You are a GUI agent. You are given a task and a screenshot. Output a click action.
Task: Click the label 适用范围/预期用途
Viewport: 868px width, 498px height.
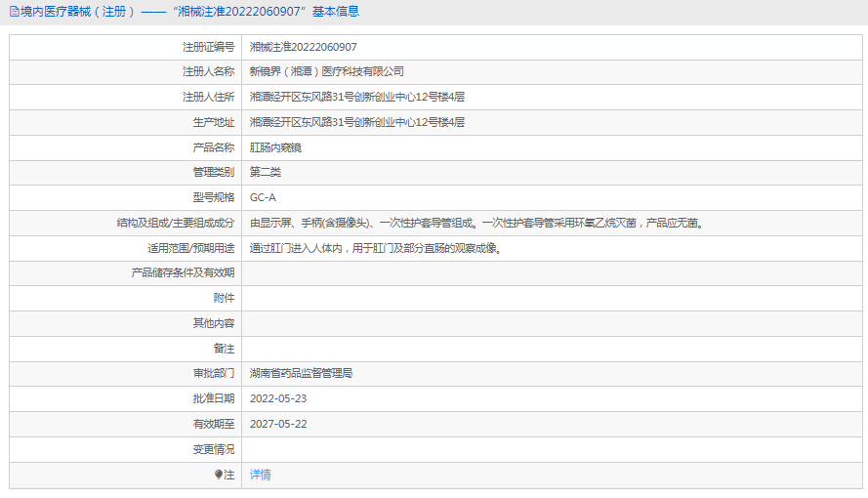coord(191,248)
